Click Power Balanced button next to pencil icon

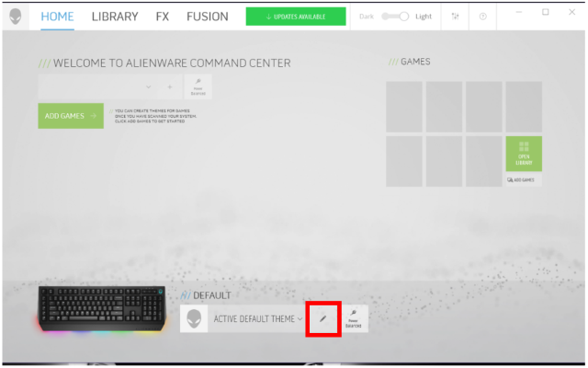point(353,319)
